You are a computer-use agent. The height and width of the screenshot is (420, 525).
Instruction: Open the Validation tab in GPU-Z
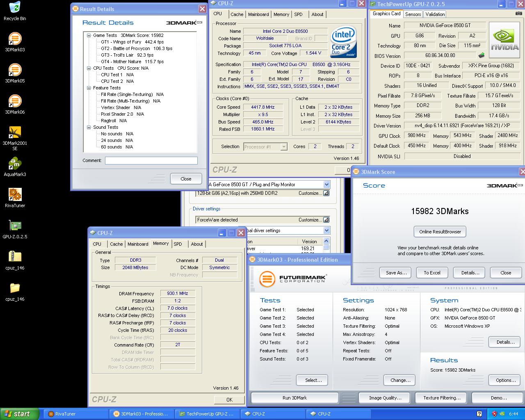click(x=435, y=14)
